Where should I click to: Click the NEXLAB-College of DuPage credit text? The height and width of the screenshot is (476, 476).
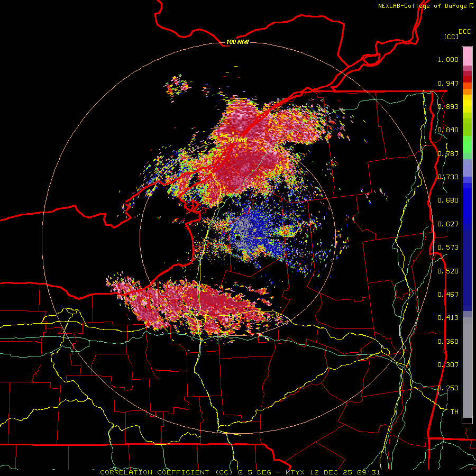pyautogui.click(x=423, y=6)
